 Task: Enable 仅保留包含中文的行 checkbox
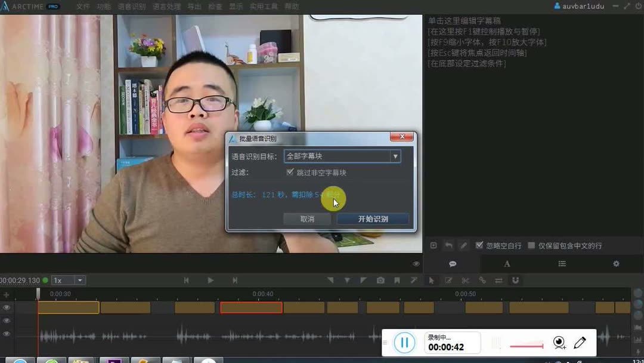tap(530, 245)
